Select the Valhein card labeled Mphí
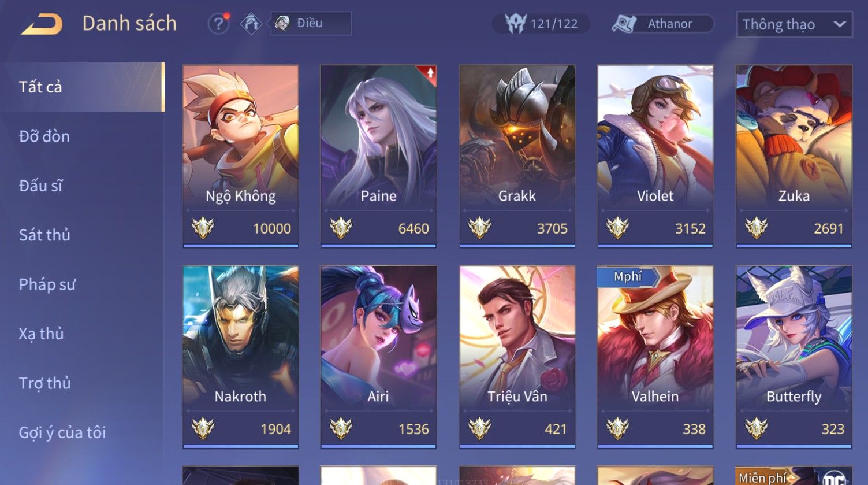868x485 pixels. (x=655, y=357)
